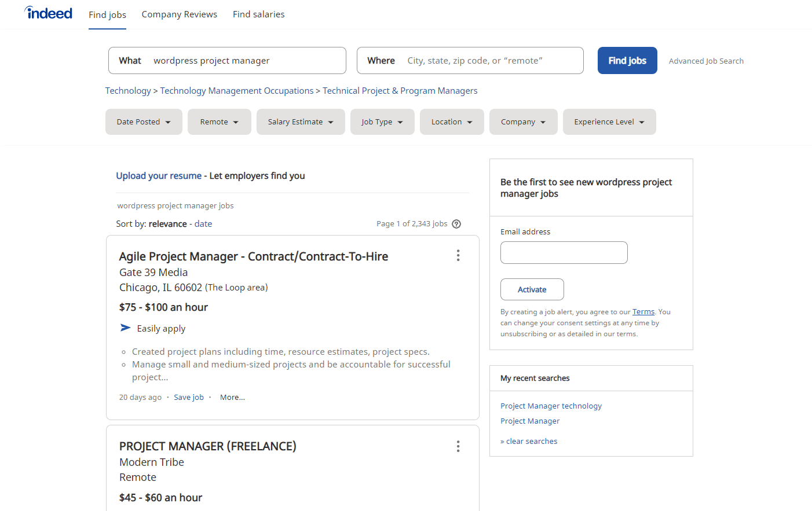Click More... on the Gate 39 Media listing
Image resolution: width=812 pixels, height=511 pixels.
pyautogui.click(x=232, y=398)
